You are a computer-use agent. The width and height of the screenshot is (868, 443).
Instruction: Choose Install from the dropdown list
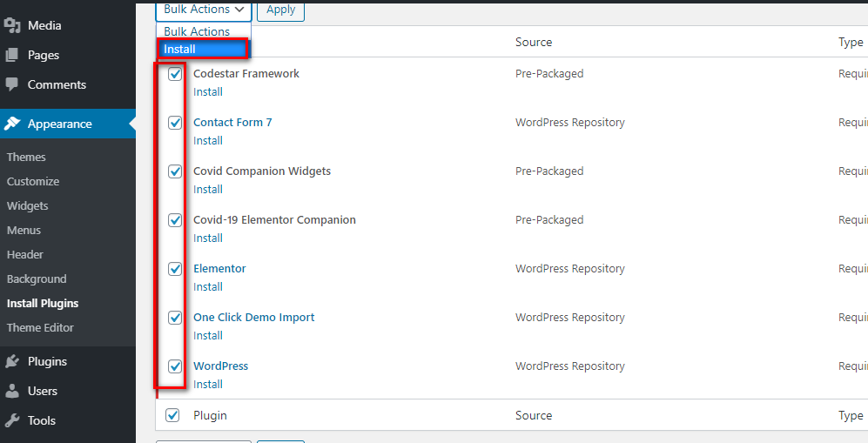click(204, 49)
